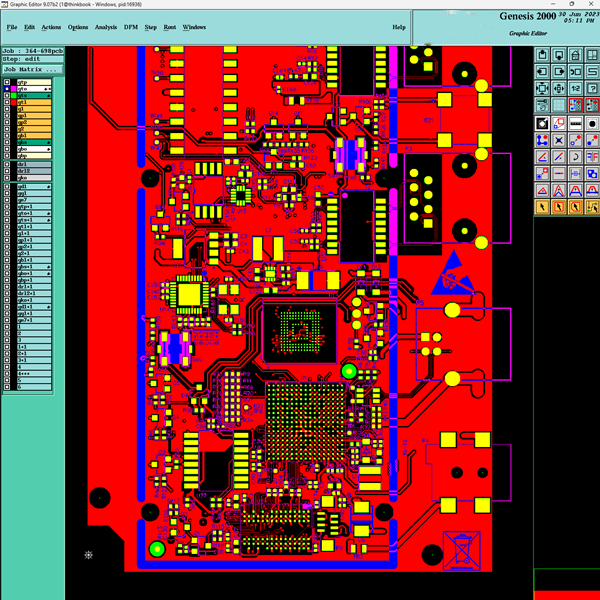600x600 pixels.
Task: Click the blue X intersection snap icon
Action: (x=559, y=140)
